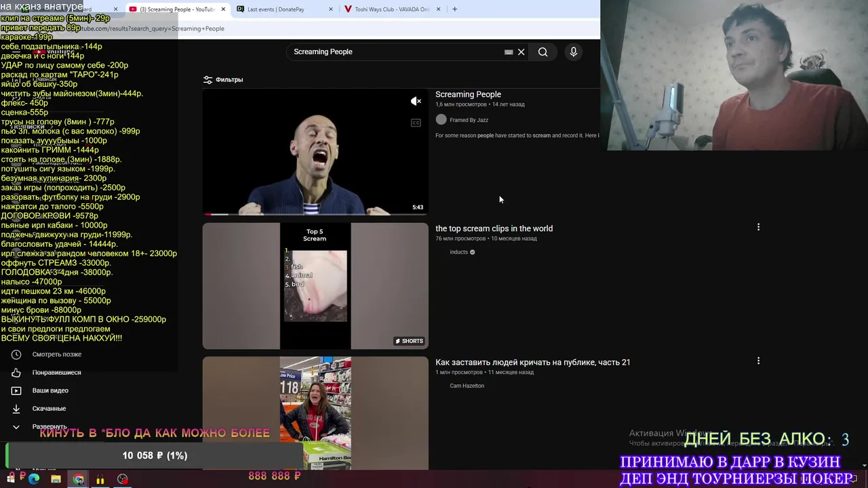
Task: Close the Toshi Ways Club VAVADA tab
Action: [x=438, y=9]
